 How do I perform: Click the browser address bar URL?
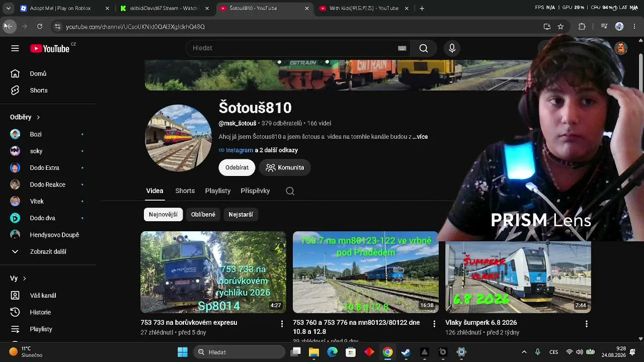tap(135, 27)
